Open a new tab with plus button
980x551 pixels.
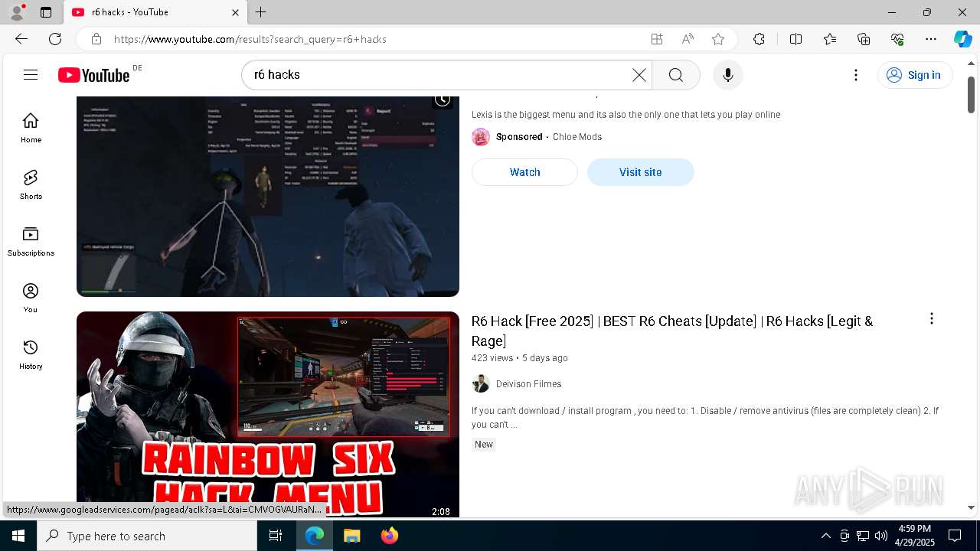coord(261,12)
